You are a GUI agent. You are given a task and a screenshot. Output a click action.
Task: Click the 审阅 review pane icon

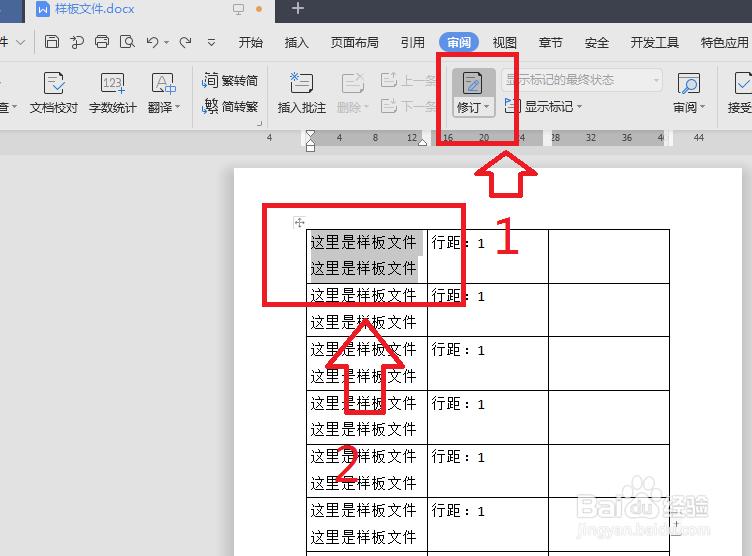[x=689, y=83]
